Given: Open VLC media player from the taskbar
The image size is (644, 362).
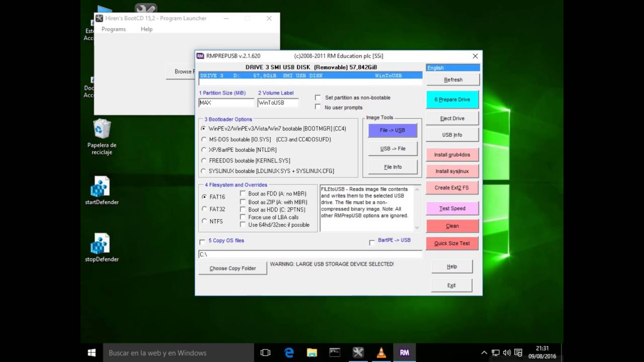Looking at the screenshot, I should click(381, 353).
